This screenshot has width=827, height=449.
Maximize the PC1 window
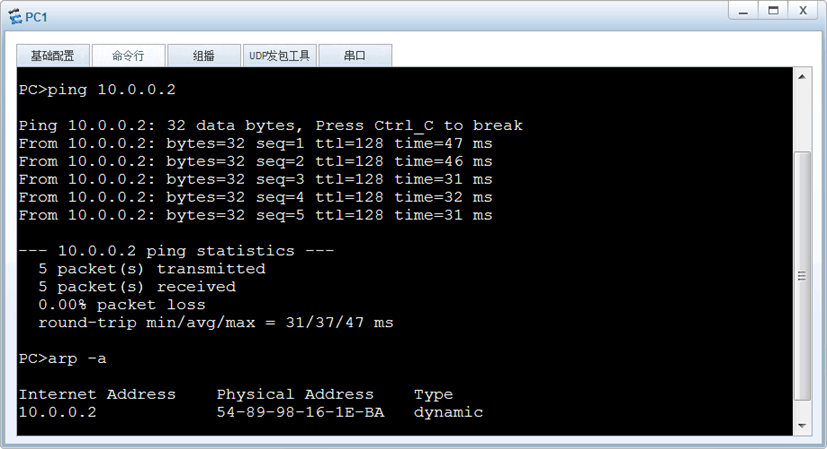tap(773, 11)
